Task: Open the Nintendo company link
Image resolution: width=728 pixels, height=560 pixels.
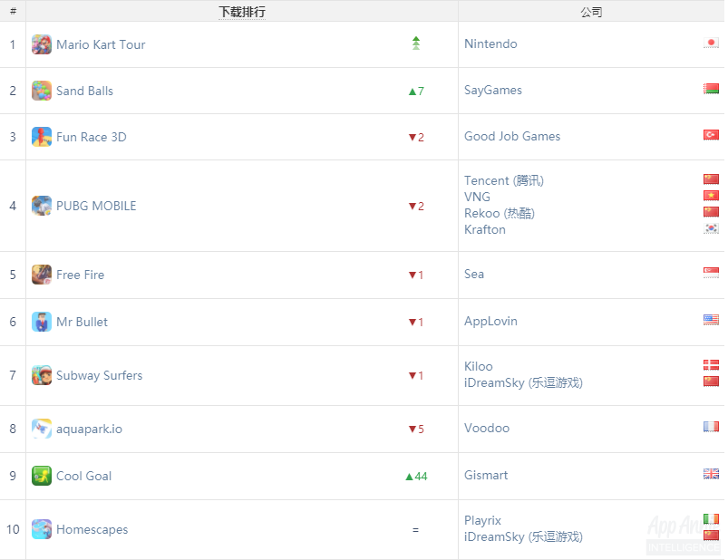Action: (x=490, y=43)
